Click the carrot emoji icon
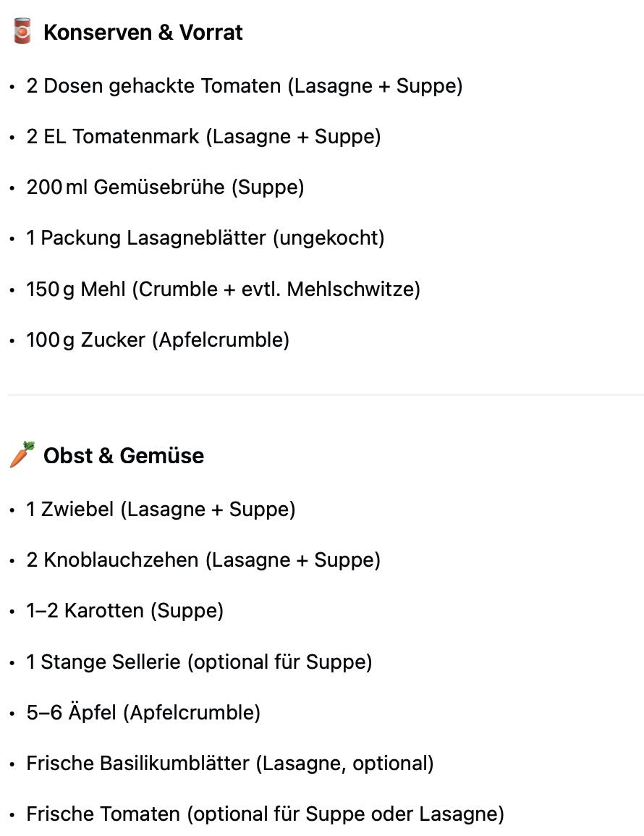The image size is (644, 836). (x=22, y=455)
